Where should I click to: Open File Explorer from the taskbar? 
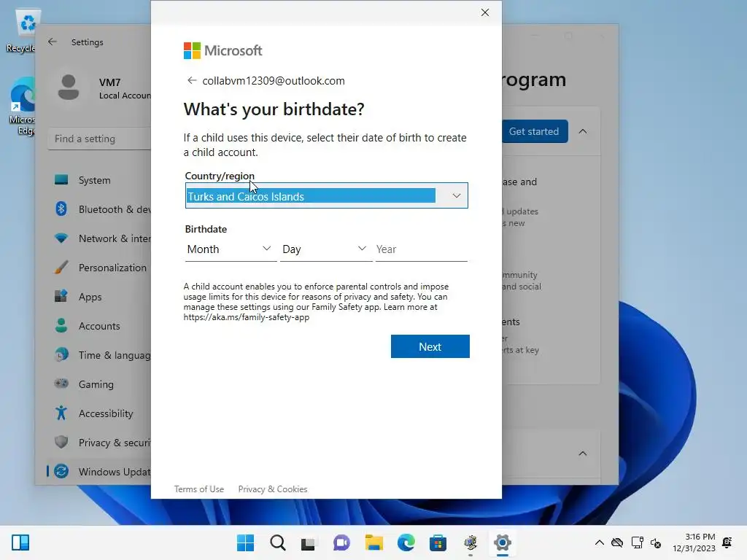click(374, 542)
